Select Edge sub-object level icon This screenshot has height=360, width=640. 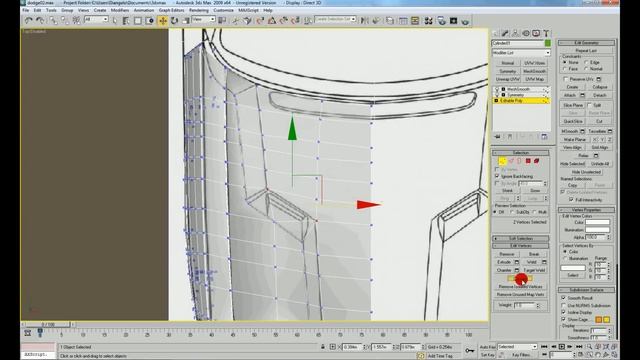click(511, 161)
